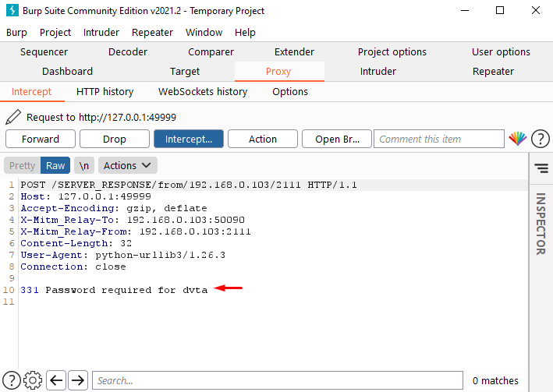Switch to Pretty view
The height and width of the screenshot is (392, 553).
coord(22,165)
